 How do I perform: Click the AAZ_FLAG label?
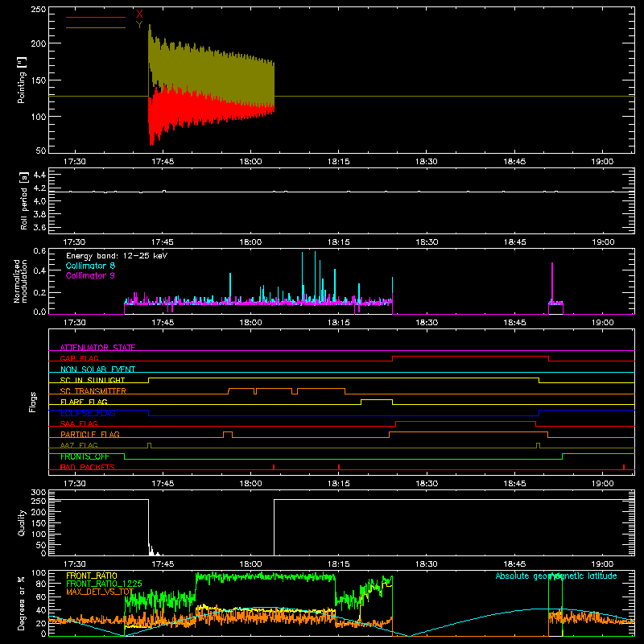(79, 445)
